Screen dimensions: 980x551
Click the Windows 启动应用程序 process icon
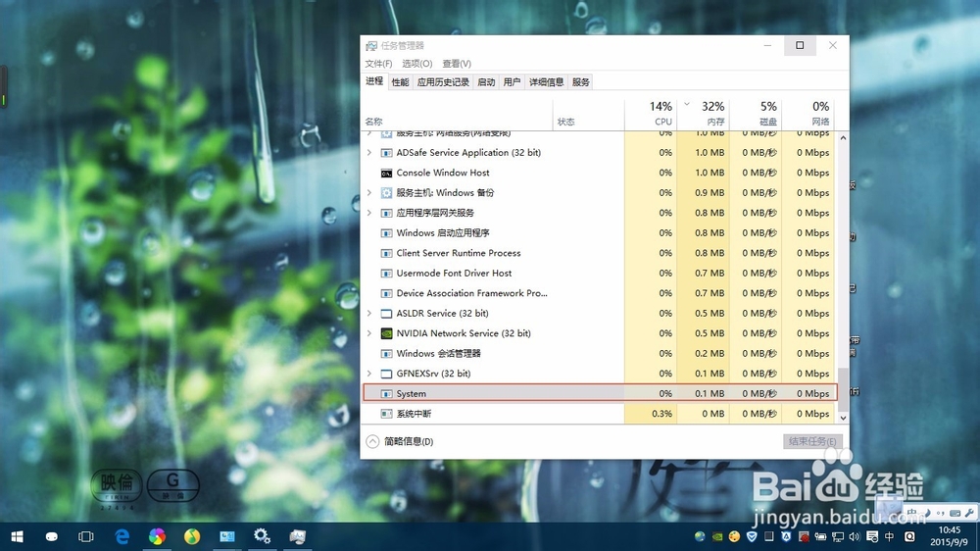pos(386,233)
